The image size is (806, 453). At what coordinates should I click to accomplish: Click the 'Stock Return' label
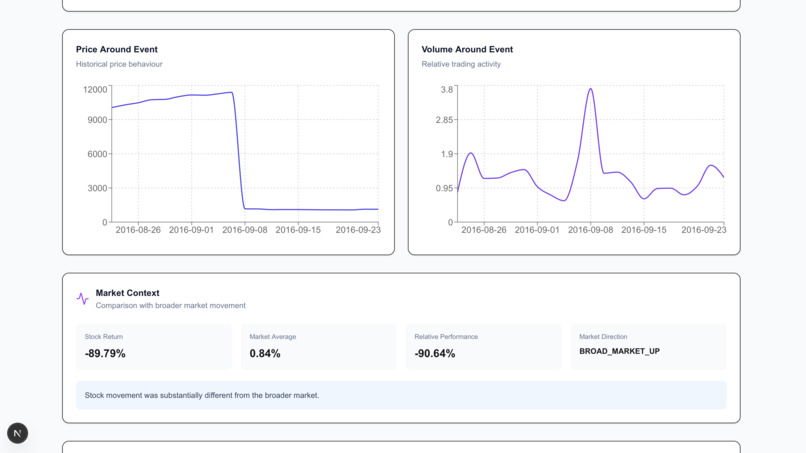tap(103, 337)
